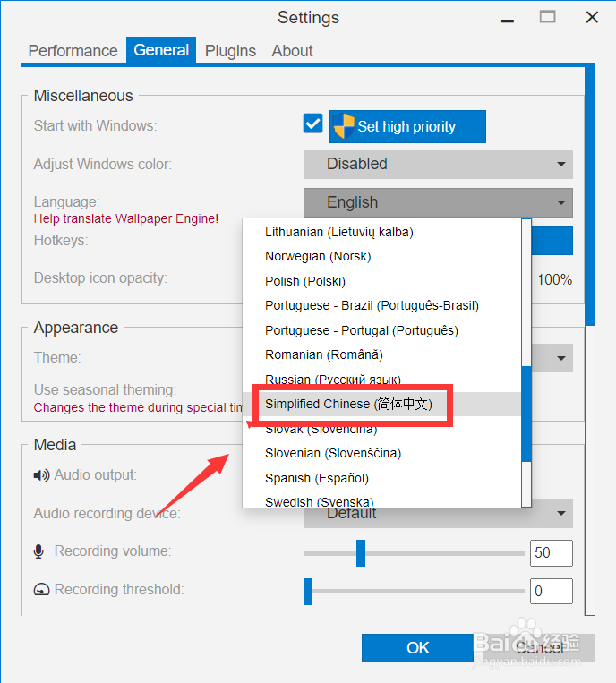
Task: Click the shield icon on high priority button
Action: pos(344,126)
